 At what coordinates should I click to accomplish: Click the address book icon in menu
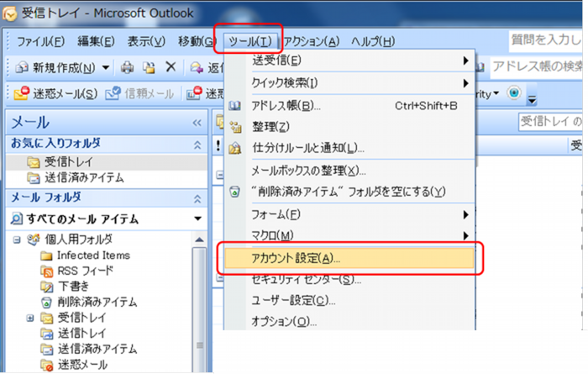(x=235, y=106)
